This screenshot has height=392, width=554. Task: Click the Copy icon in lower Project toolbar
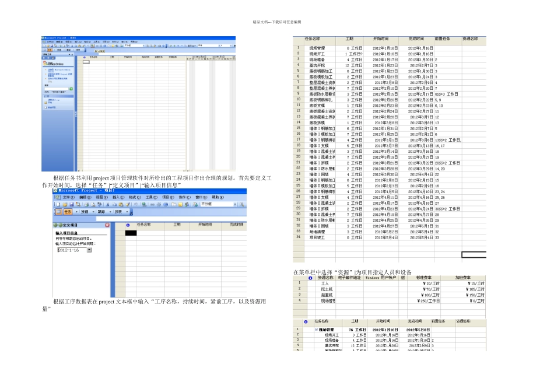tap(114, 204)
